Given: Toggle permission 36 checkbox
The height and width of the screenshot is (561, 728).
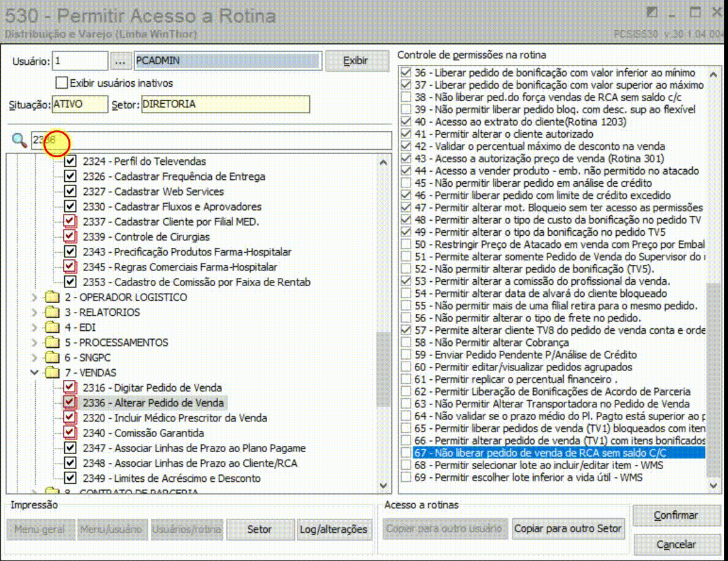Looking at the screenshot, I should [x=406, y=72].
